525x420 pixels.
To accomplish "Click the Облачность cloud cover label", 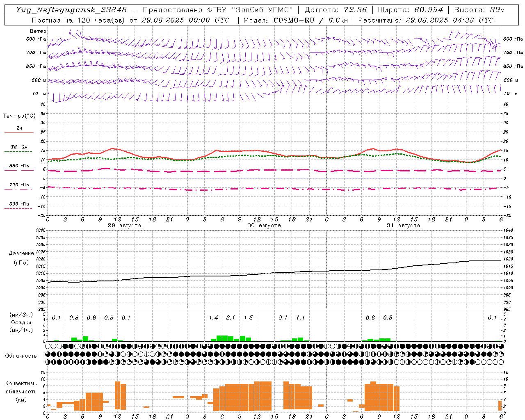I will tap(21, 356).
